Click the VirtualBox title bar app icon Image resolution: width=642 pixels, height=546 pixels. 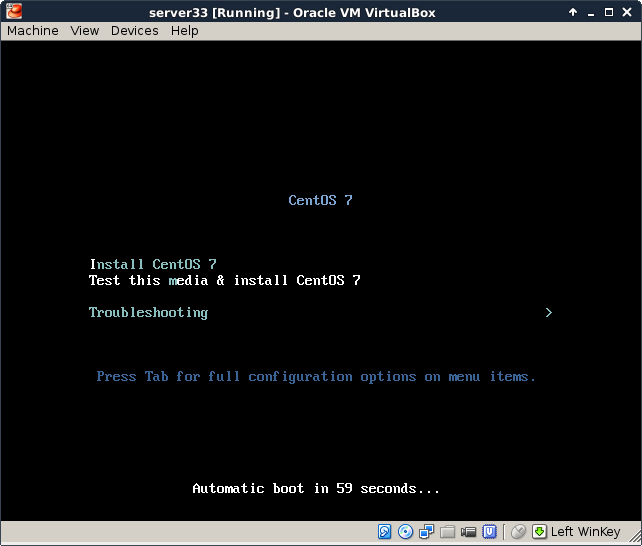point(14,11)
